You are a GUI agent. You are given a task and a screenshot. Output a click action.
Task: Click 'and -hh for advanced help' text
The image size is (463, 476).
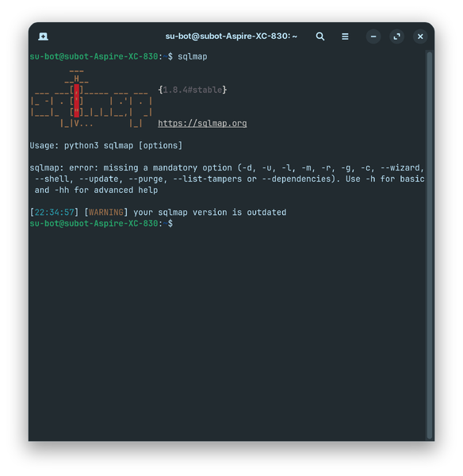96,190
